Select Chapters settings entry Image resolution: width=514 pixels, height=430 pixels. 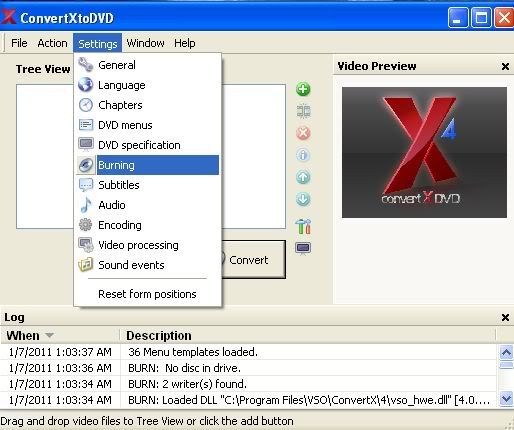(x=148, y=105)
